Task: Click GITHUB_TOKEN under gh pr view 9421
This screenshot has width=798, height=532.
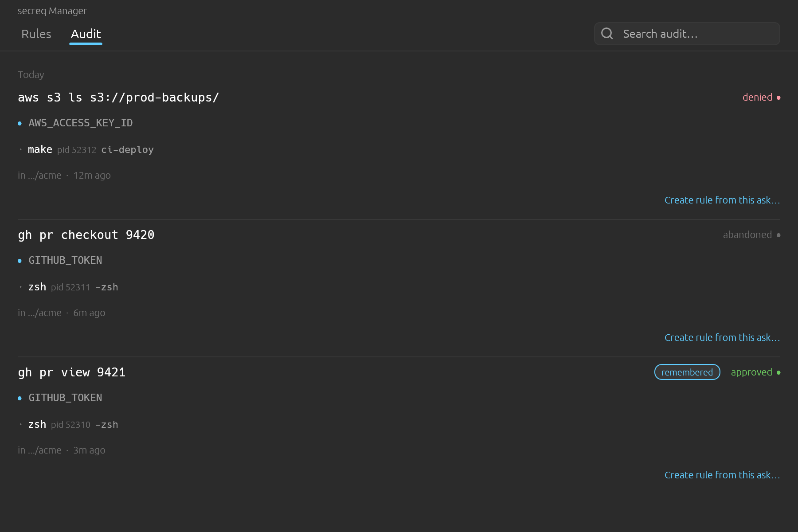Action: tap(65, 398)
